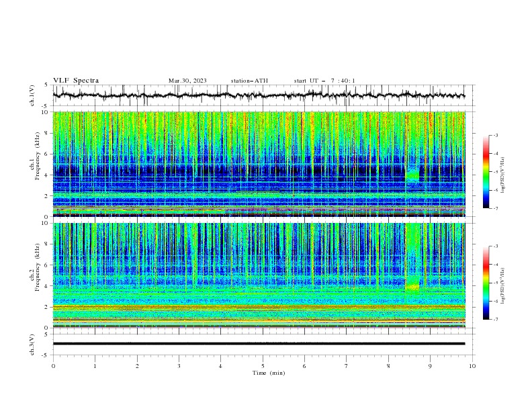The width and height of the screenshot is (532, 411).
Task: Click the time axis tick label "4"
Action: tap(221, 366)
